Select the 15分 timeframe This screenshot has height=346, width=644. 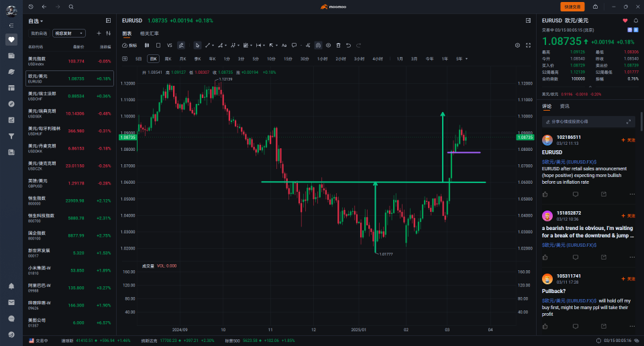[288, 59]
